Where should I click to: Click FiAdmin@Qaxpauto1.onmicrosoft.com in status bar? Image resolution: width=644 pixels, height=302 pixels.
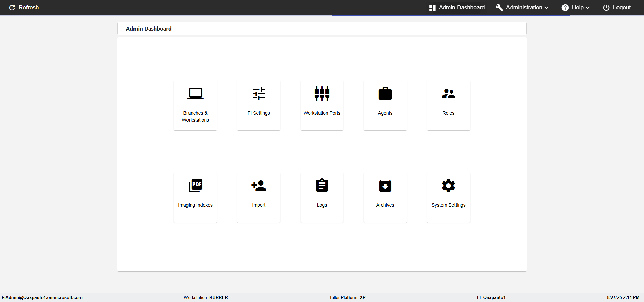(x=42, y=297)
